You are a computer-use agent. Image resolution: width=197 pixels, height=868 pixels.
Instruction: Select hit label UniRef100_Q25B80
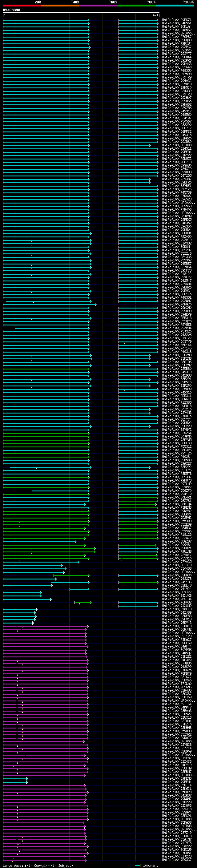pyautogui.click(x=177, y=369)
